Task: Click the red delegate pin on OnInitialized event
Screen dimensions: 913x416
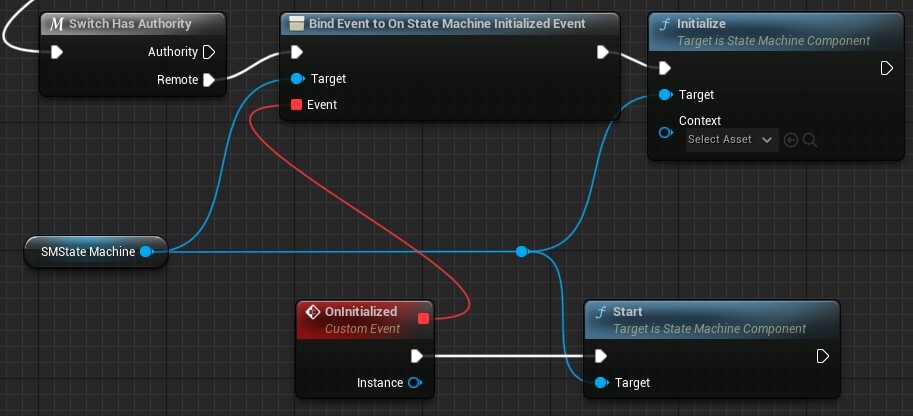Action: pyautogui.click(x=423, y=319)
